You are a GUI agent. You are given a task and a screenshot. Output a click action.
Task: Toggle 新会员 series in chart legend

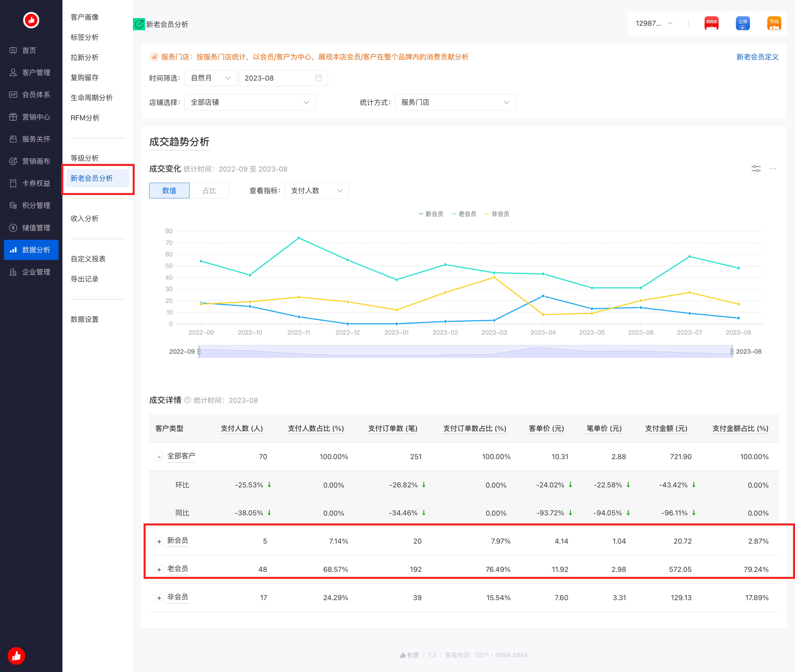[431, 214]
